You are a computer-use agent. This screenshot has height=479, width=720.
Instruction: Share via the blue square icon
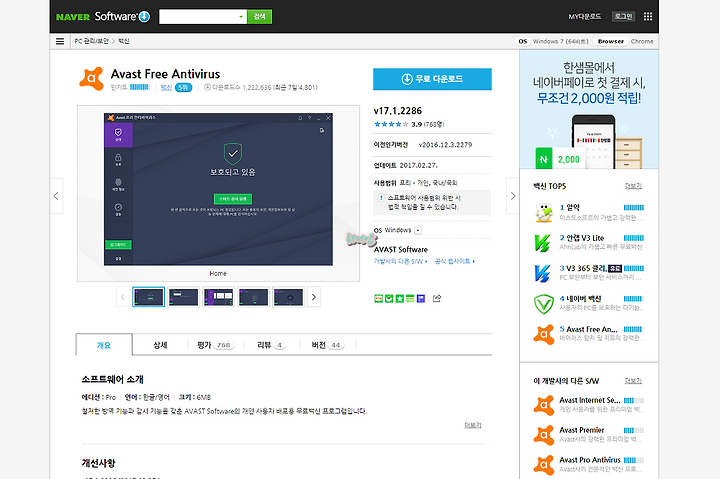point(421,299)
